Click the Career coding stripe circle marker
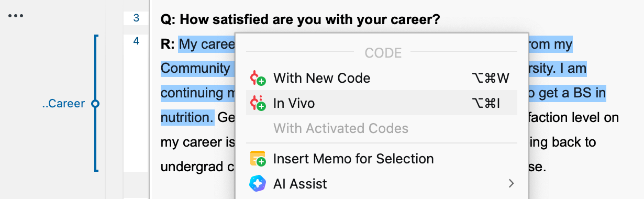644x199 pixels. pyautogui.click(x=95, y=104)
